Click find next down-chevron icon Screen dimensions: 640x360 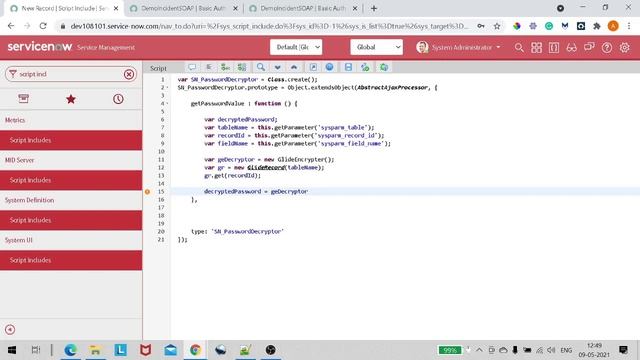tap(278, 67)
